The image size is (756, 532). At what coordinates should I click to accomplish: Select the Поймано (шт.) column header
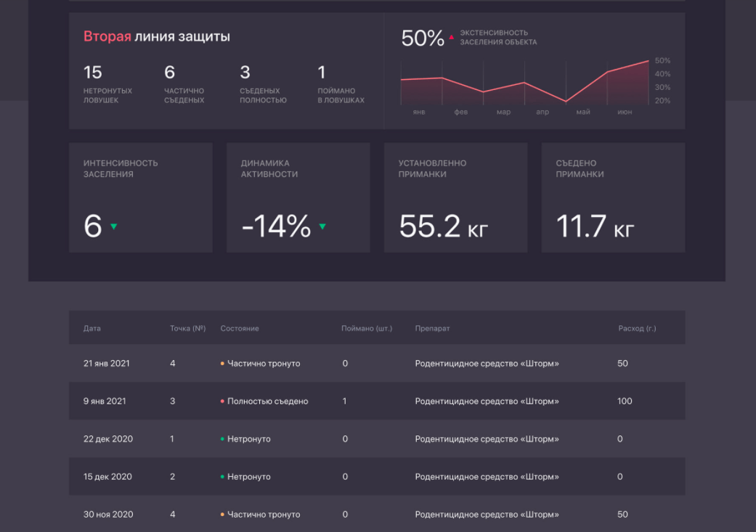point(367,329)
